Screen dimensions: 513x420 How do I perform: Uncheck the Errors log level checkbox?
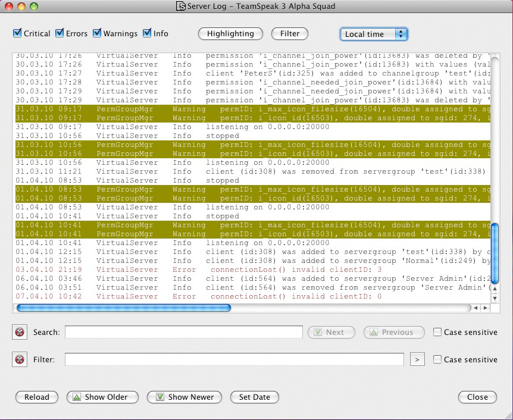(x=60, y=33)
